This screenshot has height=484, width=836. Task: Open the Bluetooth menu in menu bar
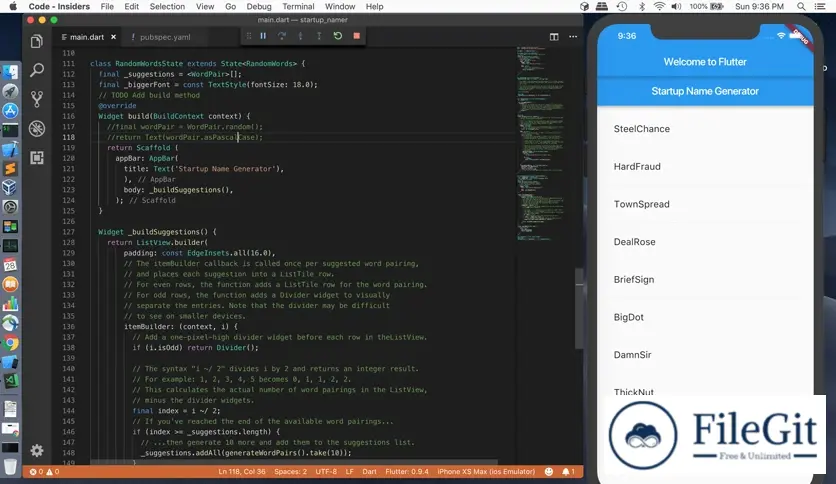tap(642, 6)
